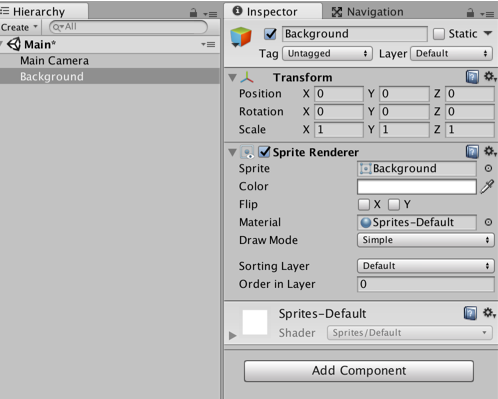Viewport: 498px width, 399px height.
Task: Click the Position Y field
Action: tap(404, 94)
